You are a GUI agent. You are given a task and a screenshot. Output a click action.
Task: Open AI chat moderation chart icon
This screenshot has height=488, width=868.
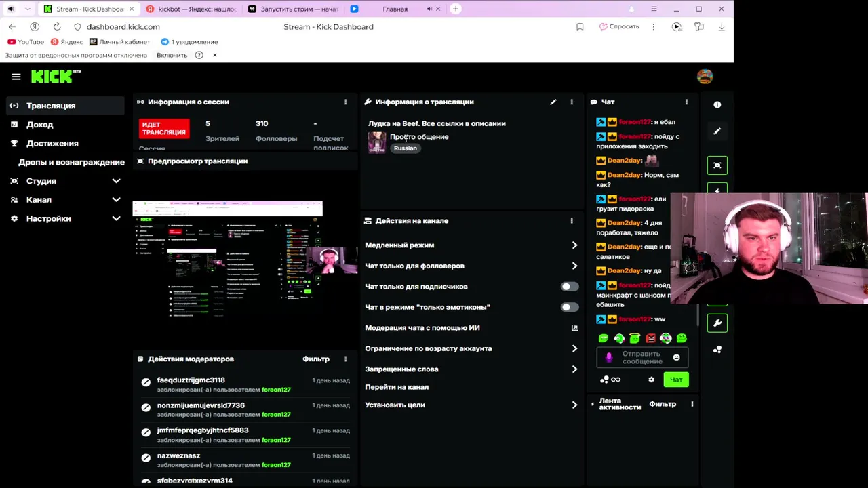click(x=574, y=328)
